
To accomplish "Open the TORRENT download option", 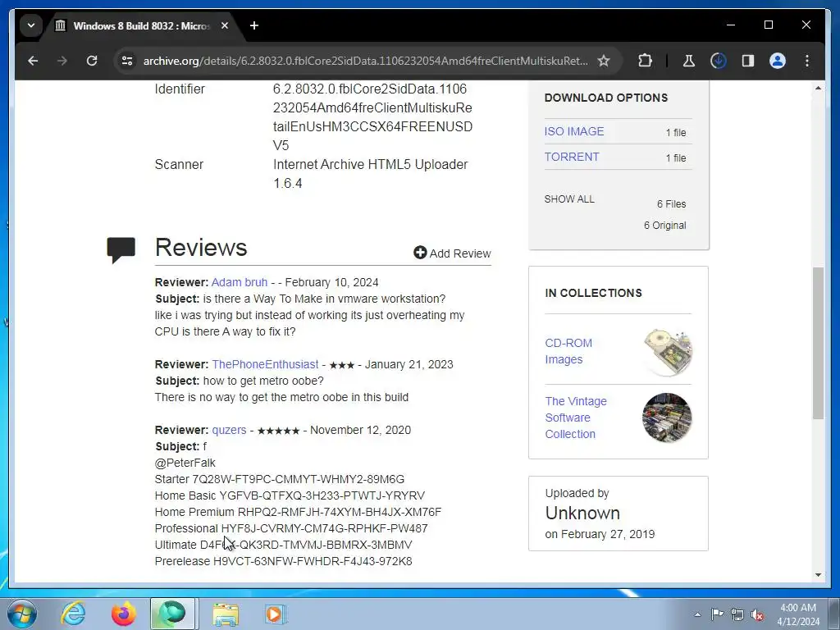I will click(572, 157).
